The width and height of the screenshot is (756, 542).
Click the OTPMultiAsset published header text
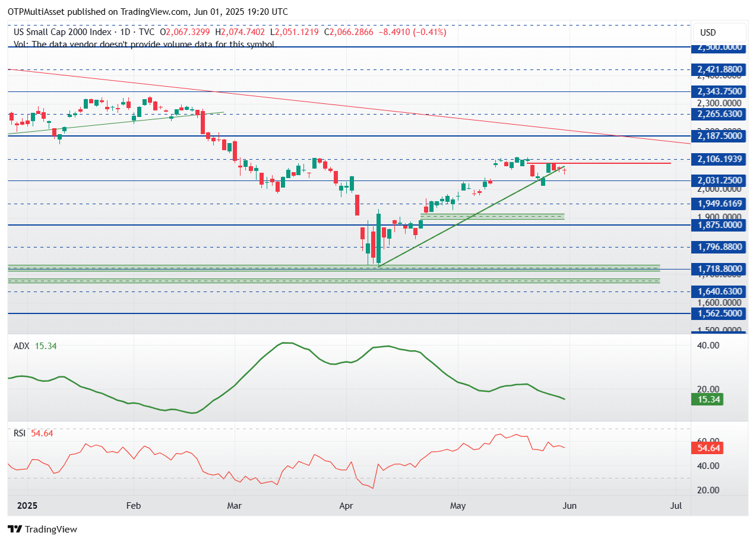point(148,11)
